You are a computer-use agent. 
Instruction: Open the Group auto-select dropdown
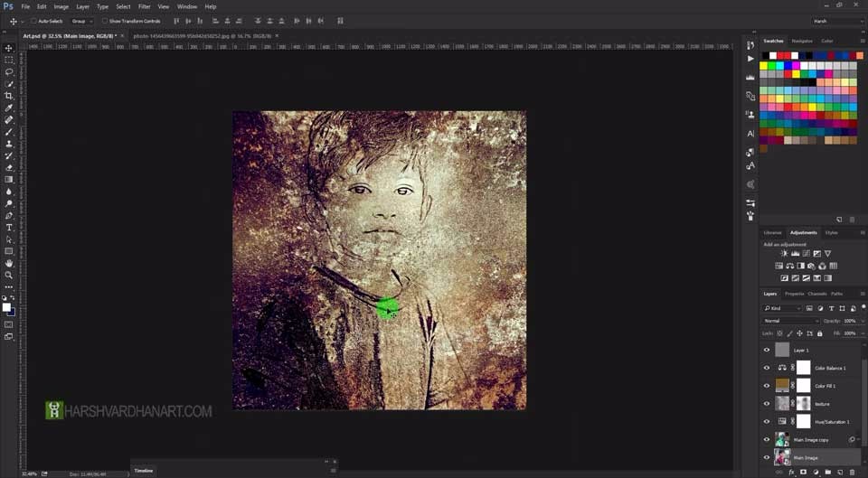[x=82, y=21]
